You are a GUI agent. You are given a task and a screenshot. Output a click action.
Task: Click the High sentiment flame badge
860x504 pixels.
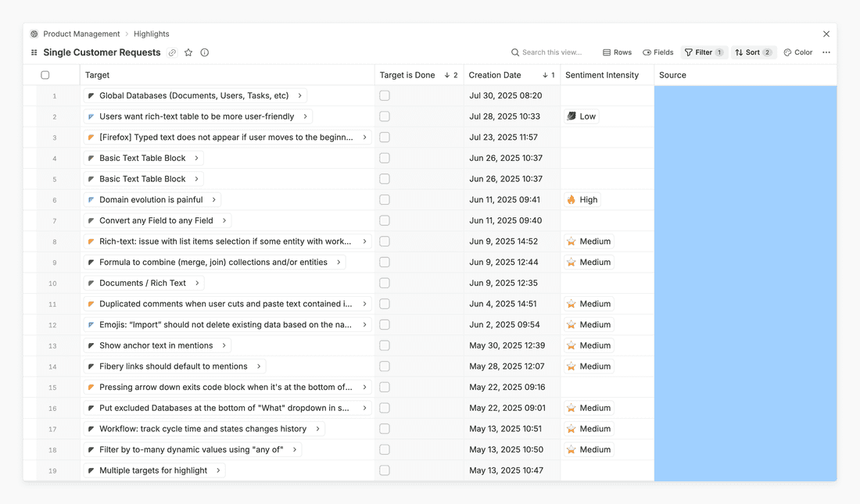tap(582, 200)
